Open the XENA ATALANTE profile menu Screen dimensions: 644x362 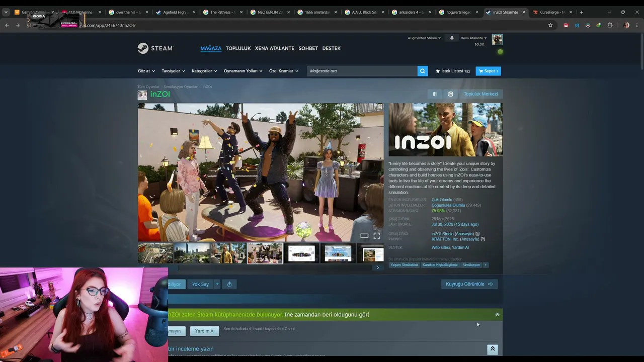click(x=275, y=48)
